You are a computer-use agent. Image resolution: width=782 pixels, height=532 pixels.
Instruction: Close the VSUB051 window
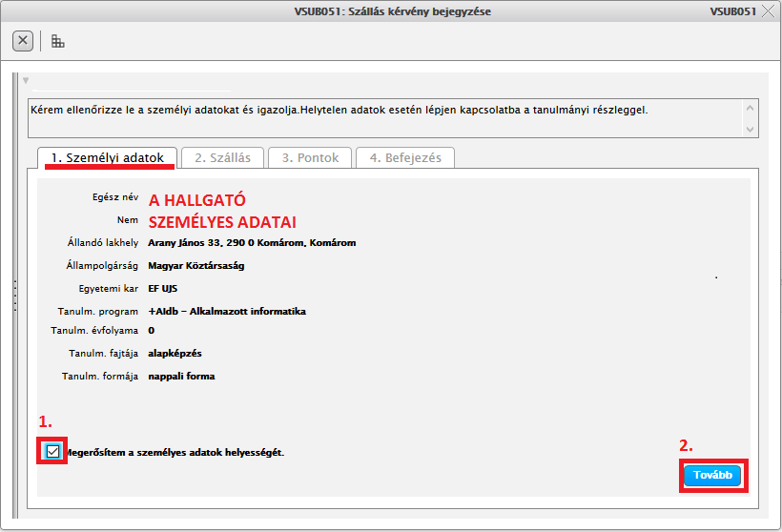769,11
